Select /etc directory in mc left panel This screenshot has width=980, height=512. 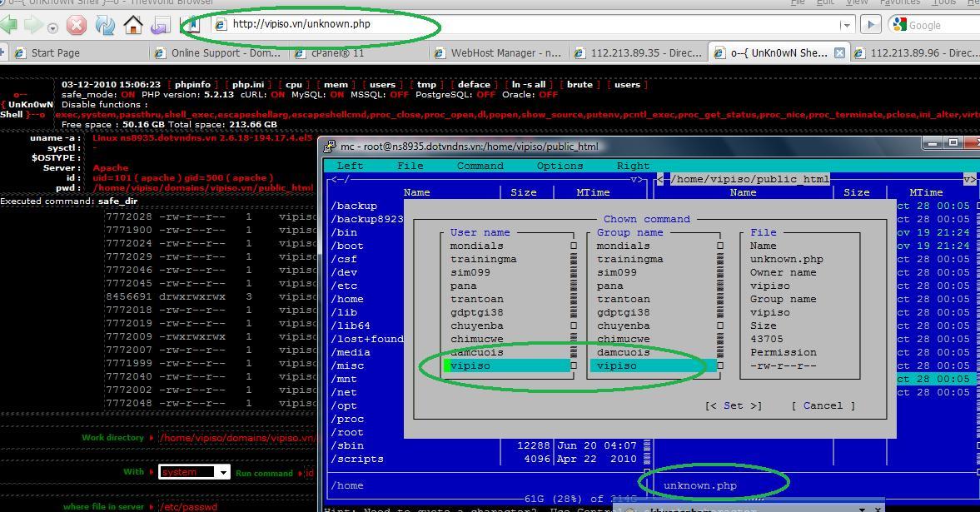pyautogui.click(x=344, y=286)
